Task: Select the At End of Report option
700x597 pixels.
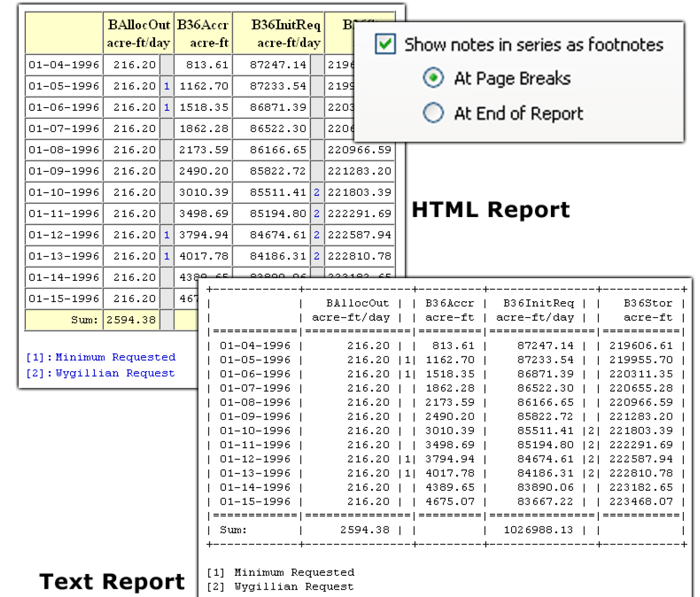Action: (x=433, y=113)
